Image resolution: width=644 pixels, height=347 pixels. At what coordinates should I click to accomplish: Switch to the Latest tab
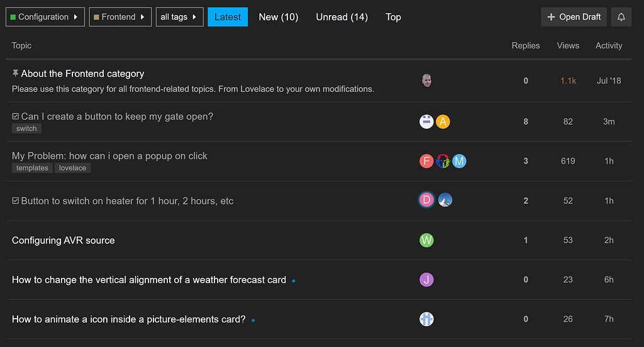[228, 17]
